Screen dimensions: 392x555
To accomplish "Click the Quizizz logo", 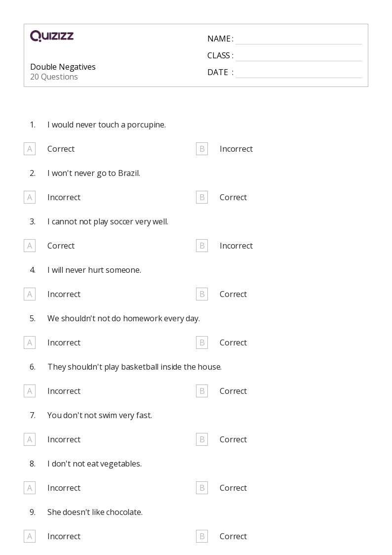I will (52, 36).
